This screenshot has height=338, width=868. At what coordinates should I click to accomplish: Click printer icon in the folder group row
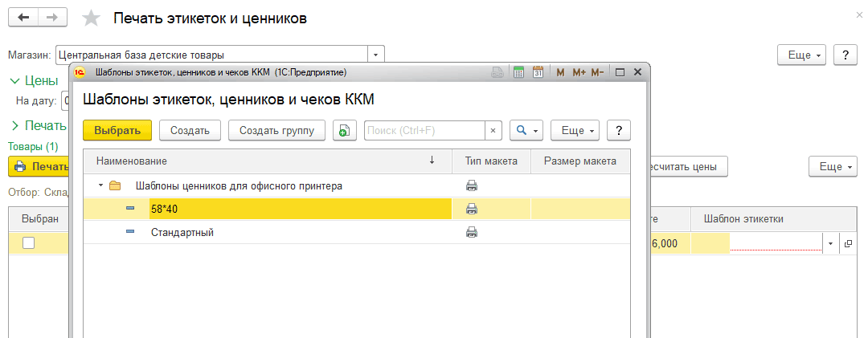coord(471,186)
